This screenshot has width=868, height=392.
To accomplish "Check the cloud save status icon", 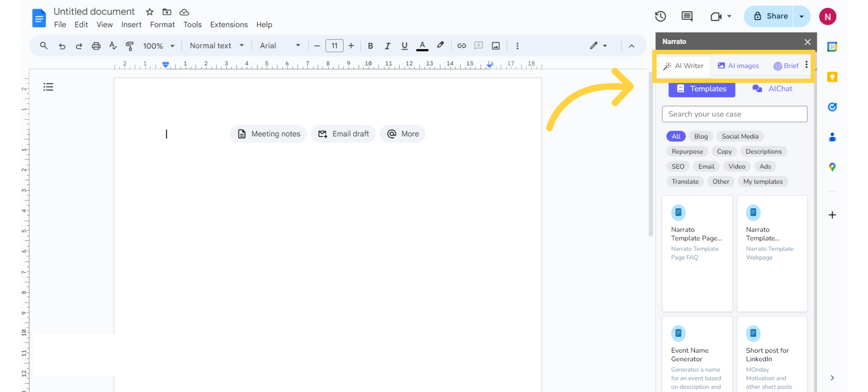I will click(184, 12).
